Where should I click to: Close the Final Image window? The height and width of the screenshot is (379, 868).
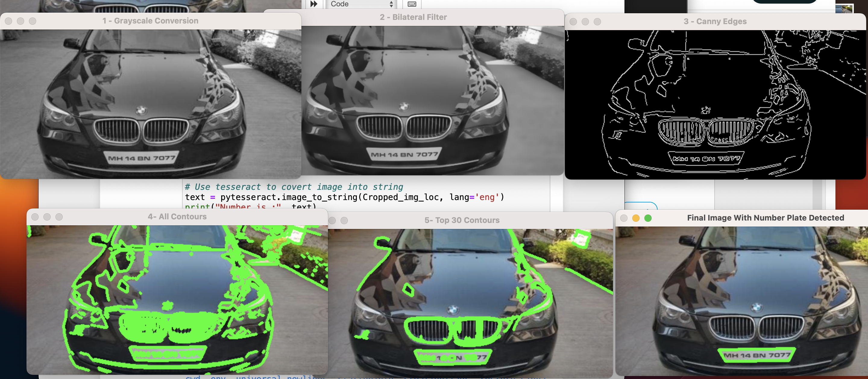tap(624, 218)
